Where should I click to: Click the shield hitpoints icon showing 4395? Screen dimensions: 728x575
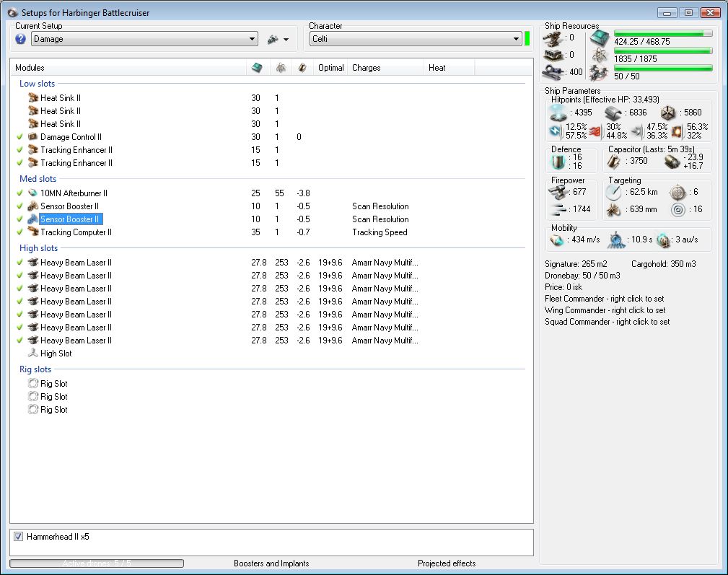558,113
